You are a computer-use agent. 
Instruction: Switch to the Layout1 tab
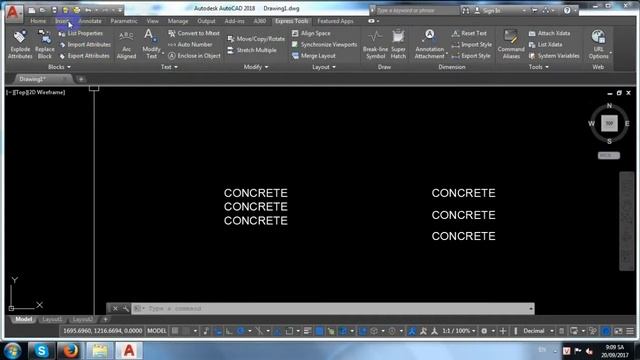tap(52, 319)
